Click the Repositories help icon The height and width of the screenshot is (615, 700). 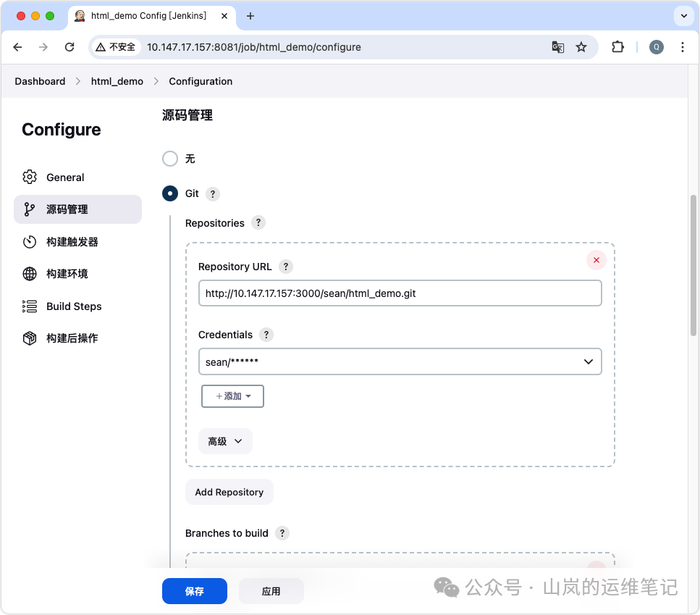point(258,222)
